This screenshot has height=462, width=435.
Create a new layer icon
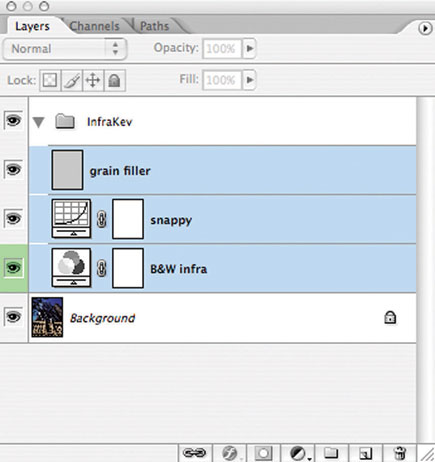point(366,453)
